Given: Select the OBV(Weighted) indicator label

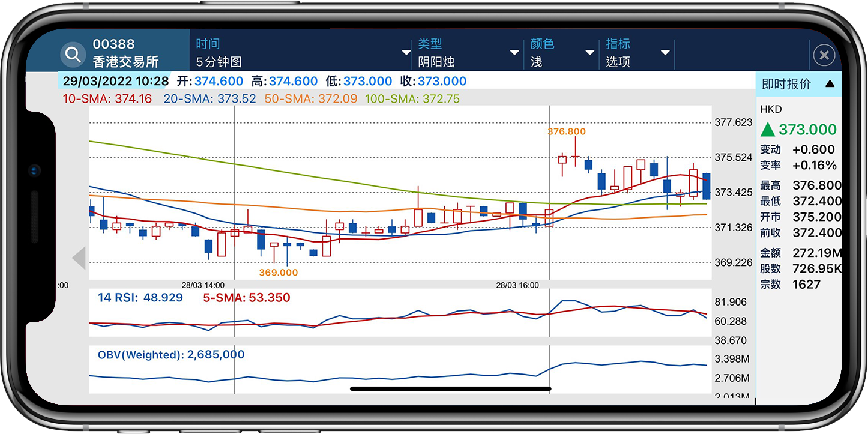Looking at the screenshot, I should coord(170,355).
